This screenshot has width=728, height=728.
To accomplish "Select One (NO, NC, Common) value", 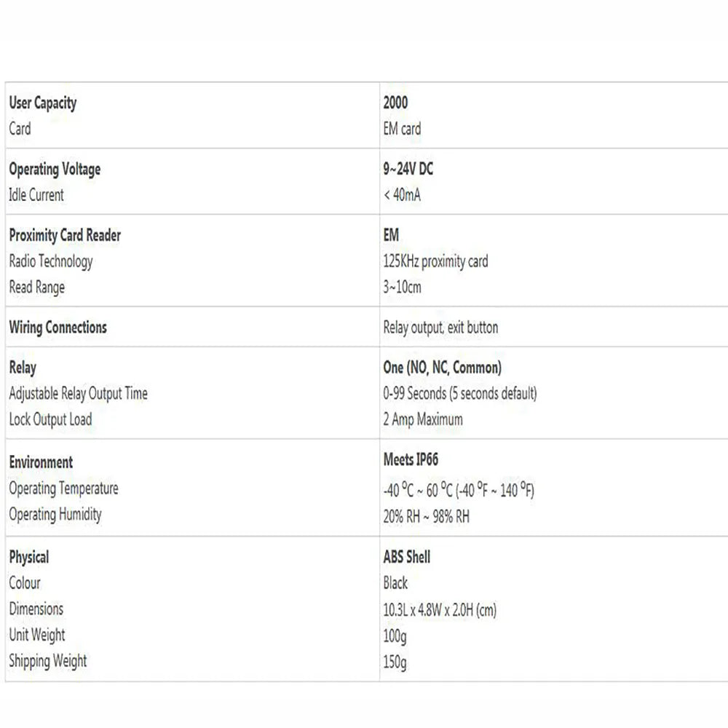I will [x=442, y=368].
